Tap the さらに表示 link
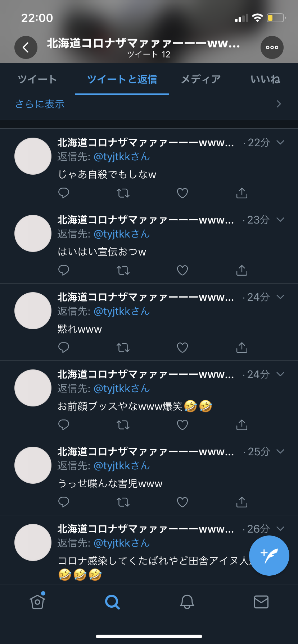298x644 pixels. 40,104
